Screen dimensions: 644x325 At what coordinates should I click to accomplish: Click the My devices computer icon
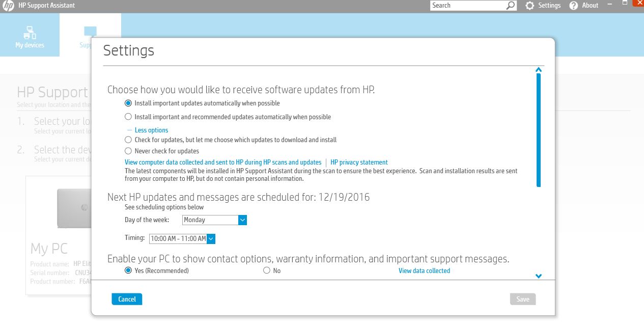coord(30,32)
